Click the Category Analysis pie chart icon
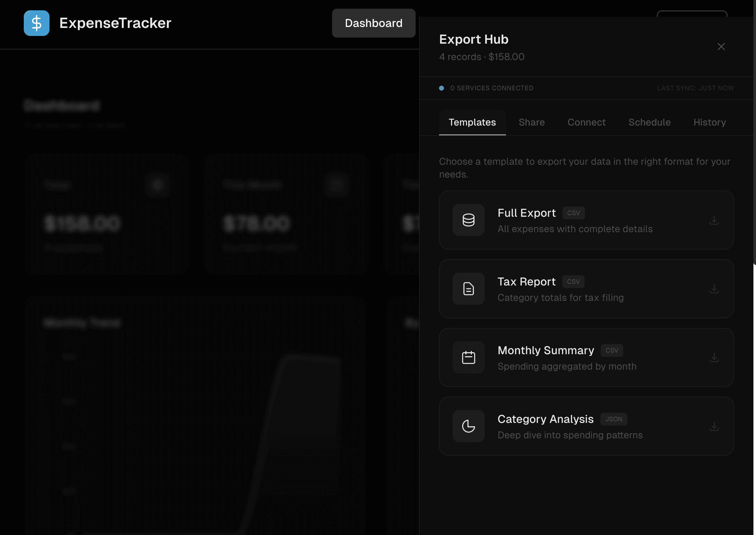 pyautogui.click(x=468, y=426)
